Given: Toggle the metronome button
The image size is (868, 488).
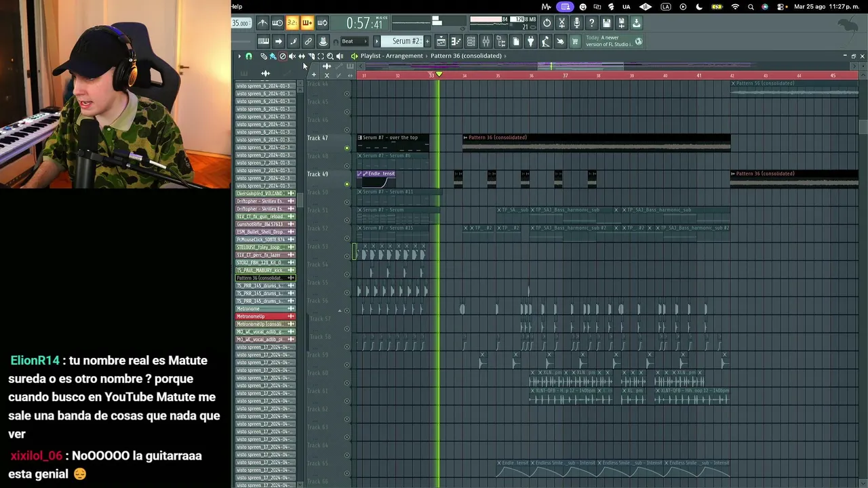Looking at the screenshot, I should (262, 23).
